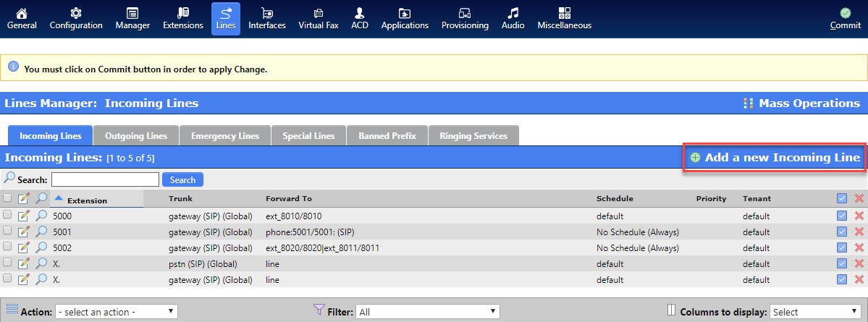Switch to the Outgoing Lines tab

pyautogui.click(x=135, y=136)
